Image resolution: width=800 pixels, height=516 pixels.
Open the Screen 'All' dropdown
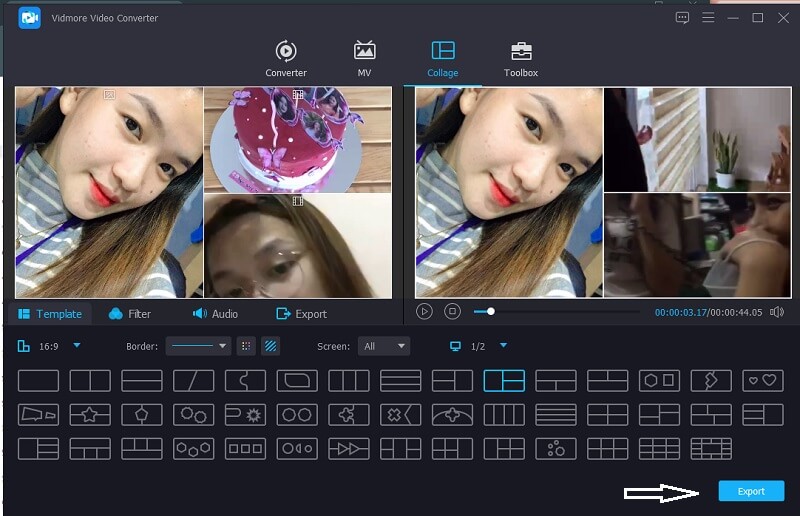coord(385,346)
